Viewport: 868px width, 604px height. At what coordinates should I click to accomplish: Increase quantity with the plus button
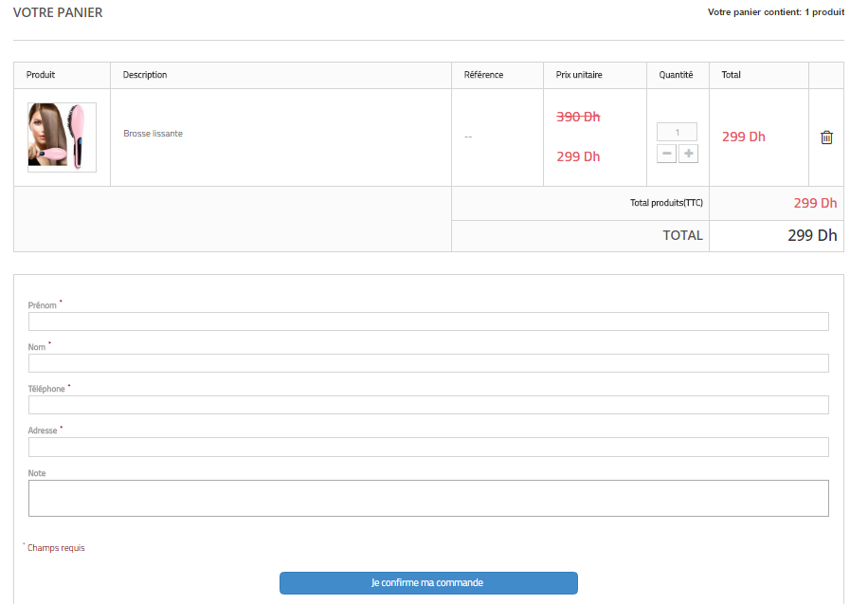[x=688, y=154]
